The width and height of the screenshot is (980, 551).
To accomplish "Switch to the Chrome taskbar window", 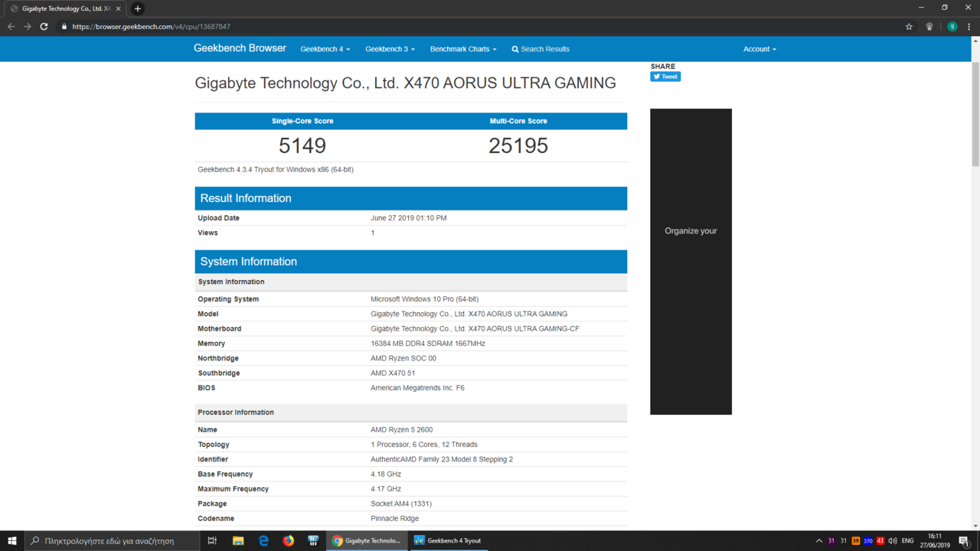I will click(x=367, y=540).
